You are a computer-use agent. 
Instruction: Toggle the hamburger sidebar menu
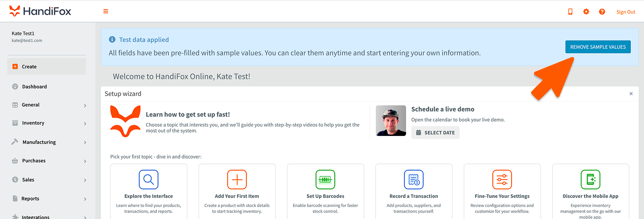[106, 11]
